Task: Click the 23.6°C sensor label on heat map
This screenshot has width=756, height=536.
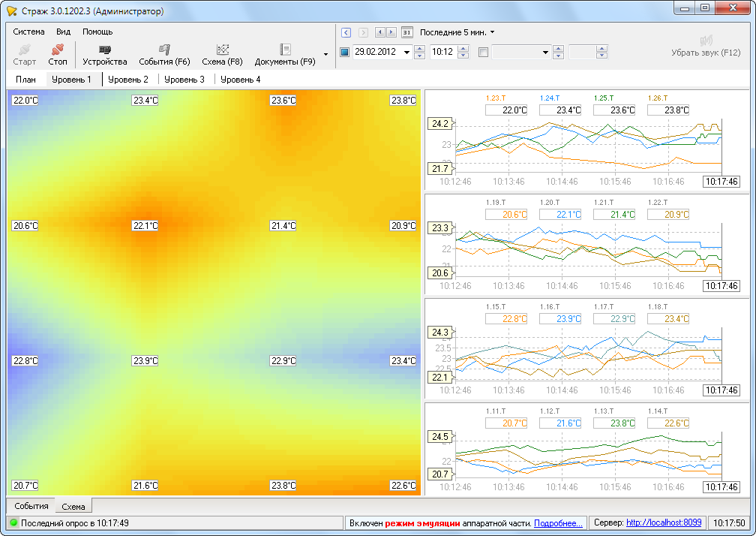Action: pyautogui.click(x=283, y=101)
